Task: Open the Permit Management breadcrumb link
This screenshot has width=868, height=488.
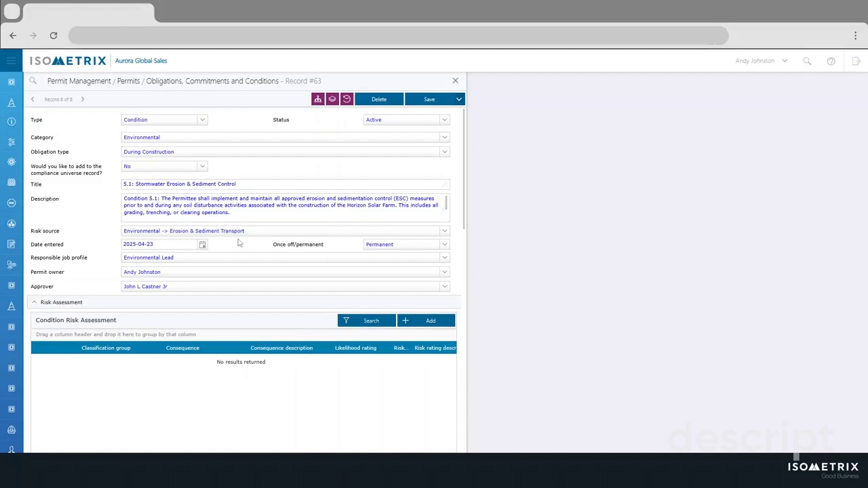Action: (x=79, y=81)
